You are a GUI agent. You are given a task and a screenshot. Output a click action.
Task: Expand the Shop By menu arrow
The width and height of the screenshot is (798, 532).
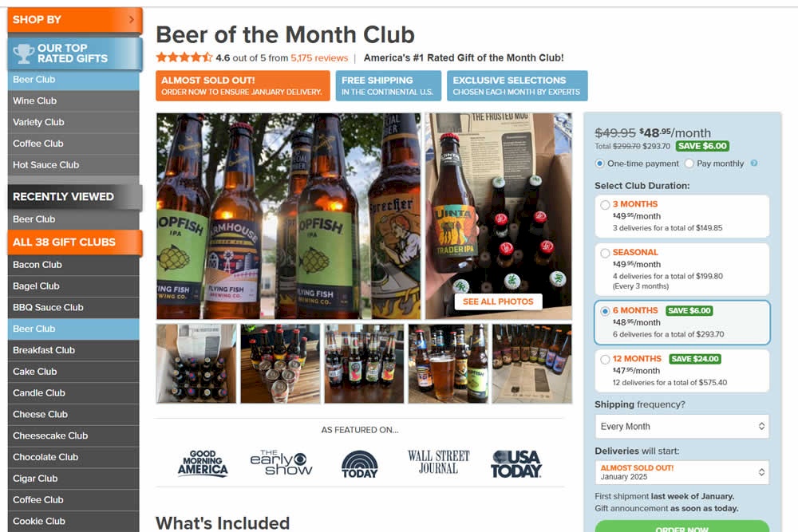click(x=132, y=19)
